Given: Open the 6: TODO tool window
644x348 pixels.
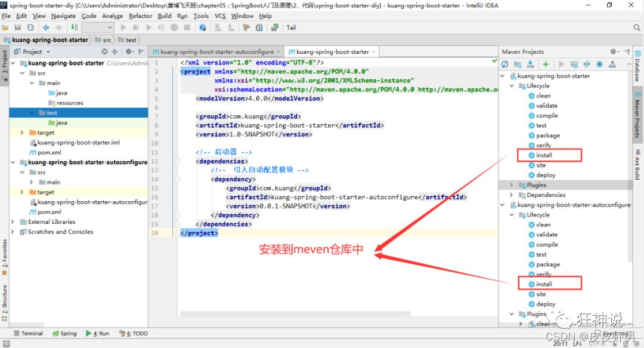Looking at the screenshot, I should click(x=134, y=333).
